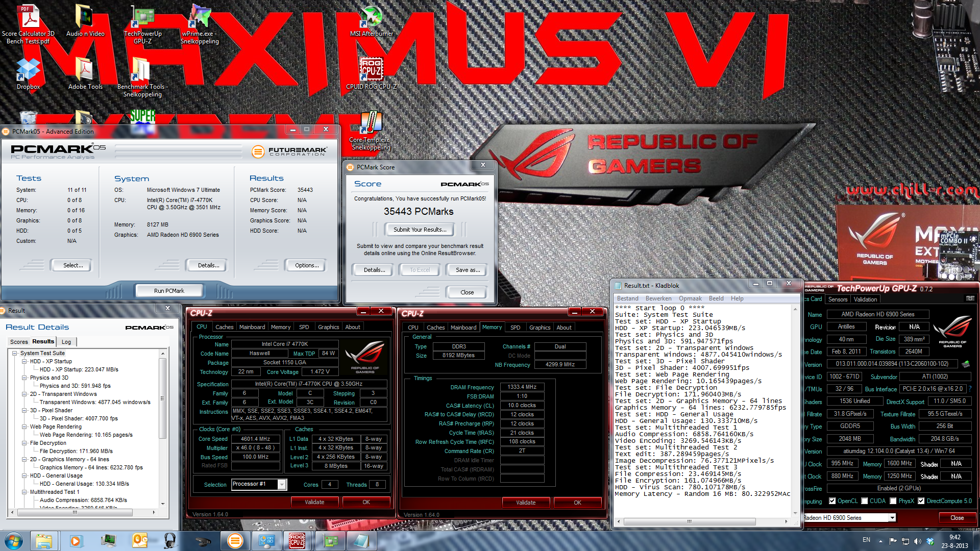Switch to Graphics tab in right CPU-Z window
Image resolution: width=980 pixels, height=551 pixels.
[x=540, y=328]
